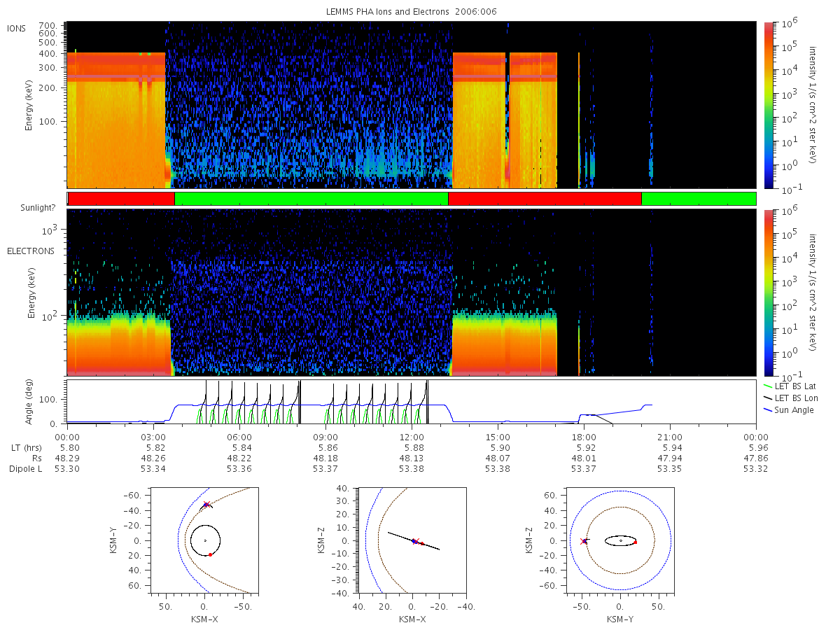Click the Rs value 48.13
840x630 pixels.
(413, 458)
